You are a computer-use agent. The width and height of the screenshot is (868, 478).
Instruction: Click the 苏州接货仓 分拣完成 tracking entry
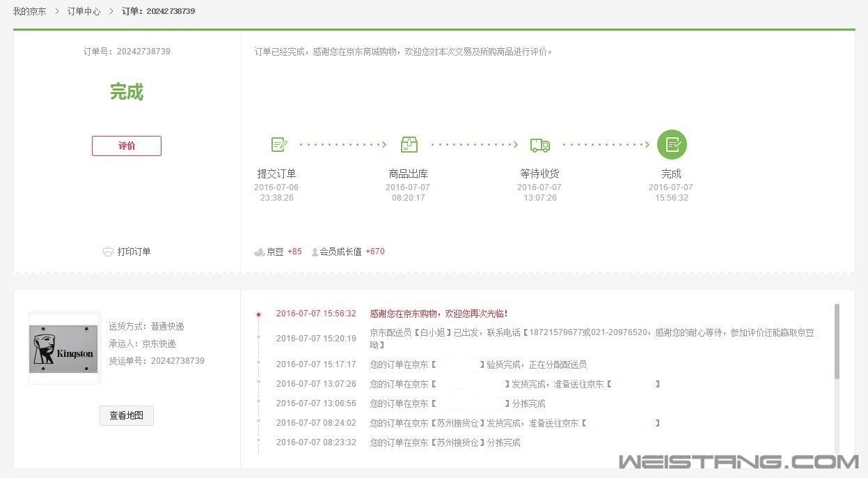coord(445,442)
